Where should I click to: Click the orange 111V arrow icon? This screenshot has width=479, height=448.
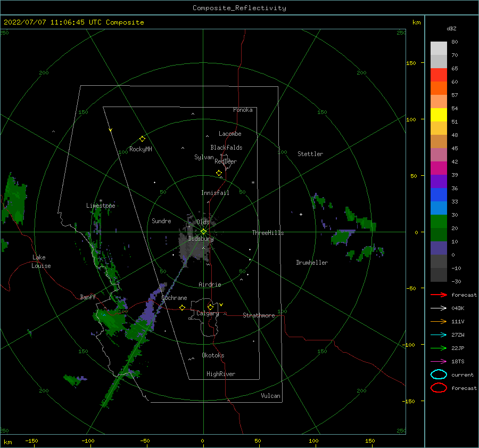[439, 321]
